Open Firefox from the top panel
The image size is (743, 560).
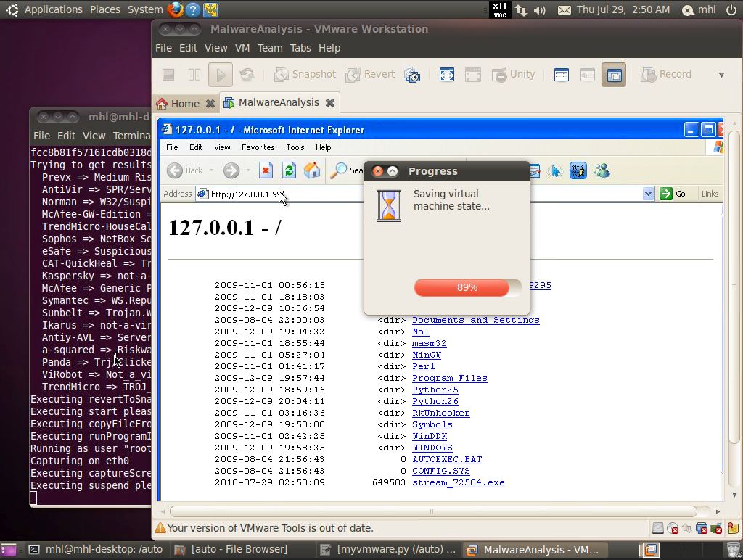(176, 9)
